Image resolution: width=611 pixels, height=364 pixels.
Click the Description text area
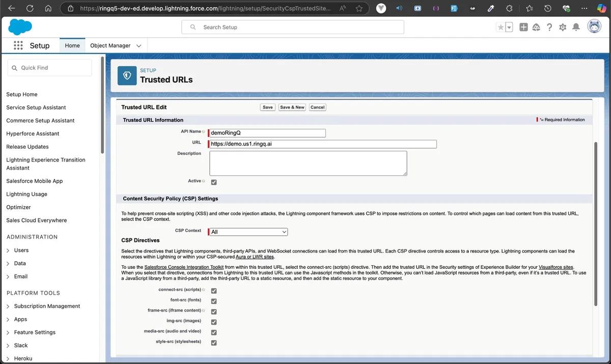tap(308, 163)
